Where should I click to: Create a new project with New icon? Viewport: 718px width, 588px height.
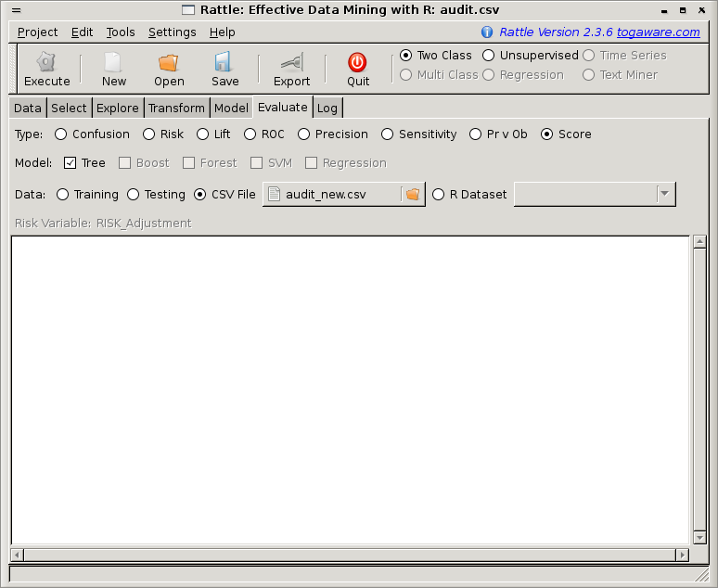click(113, 63)
